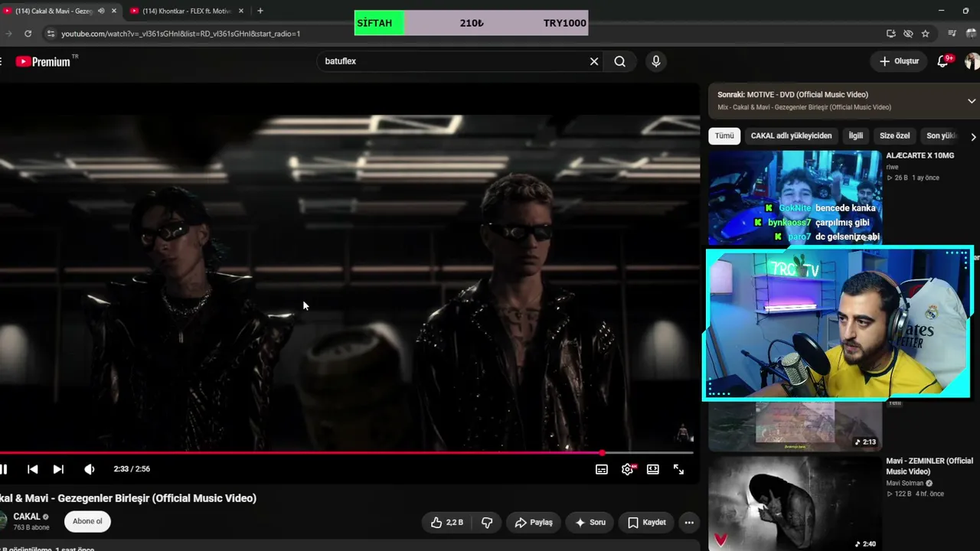Mute the video player volume
This screenshot has width=980, height=551.
(x=90, y=469)
